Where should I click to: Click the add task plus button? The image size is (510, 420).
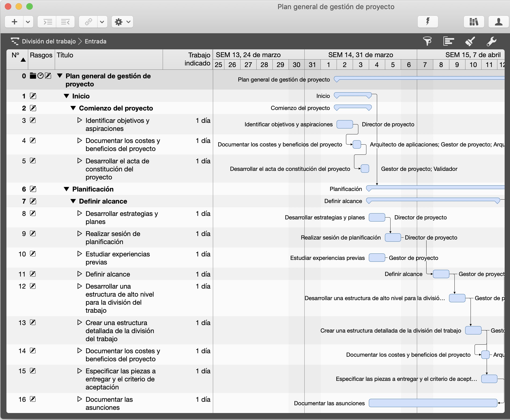point(14,22)
